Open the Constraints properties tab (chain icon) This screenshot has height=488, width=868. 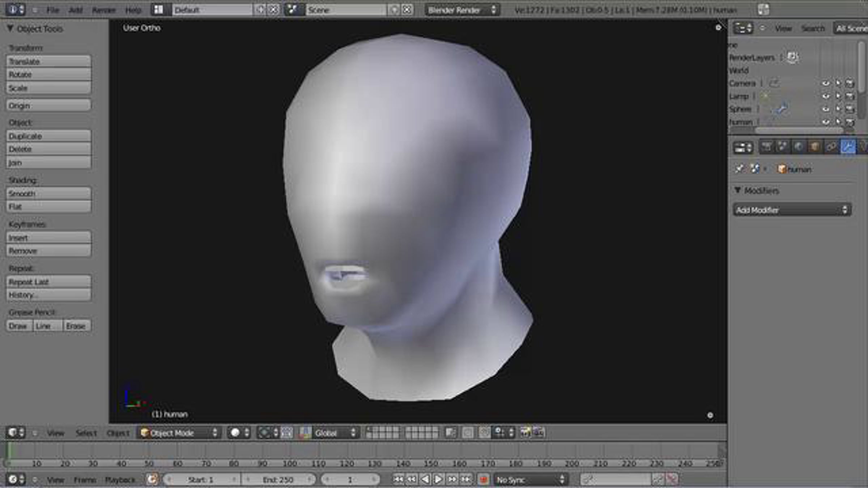click(x=831, y=147)
